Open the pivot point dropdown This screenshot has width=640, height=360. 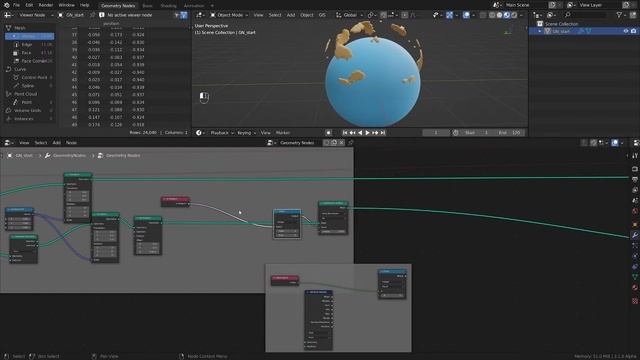point(372,15)
